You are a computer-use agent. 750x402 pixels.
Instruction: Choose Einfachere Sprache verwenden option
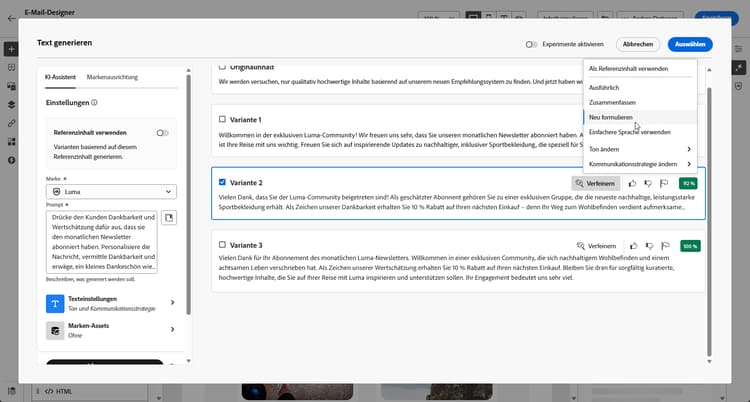[640, 132]
